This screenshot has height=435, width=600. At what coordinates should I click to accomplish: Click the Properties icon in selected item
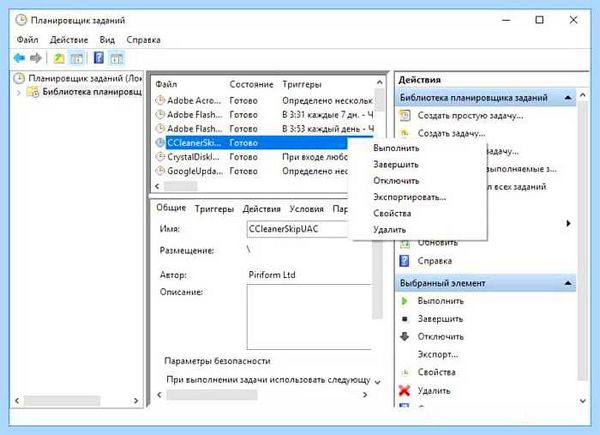(404, 372)
